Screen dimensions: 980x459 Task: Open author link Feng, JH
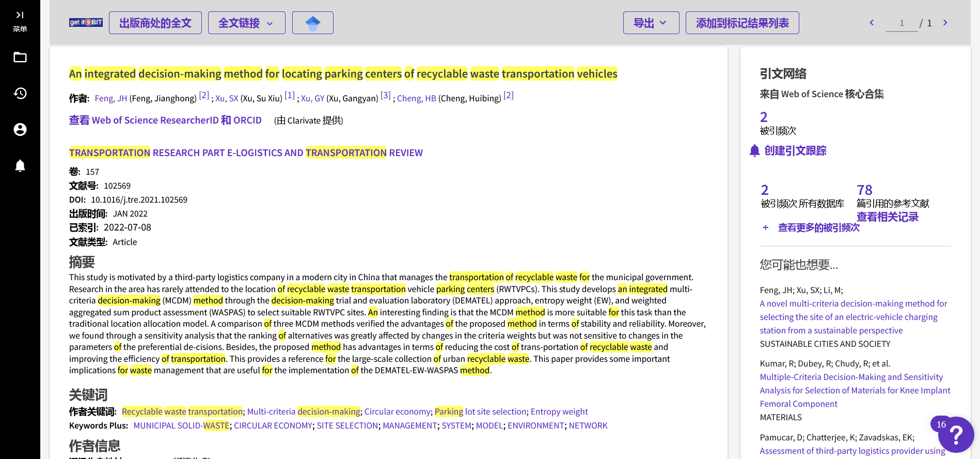110,98
